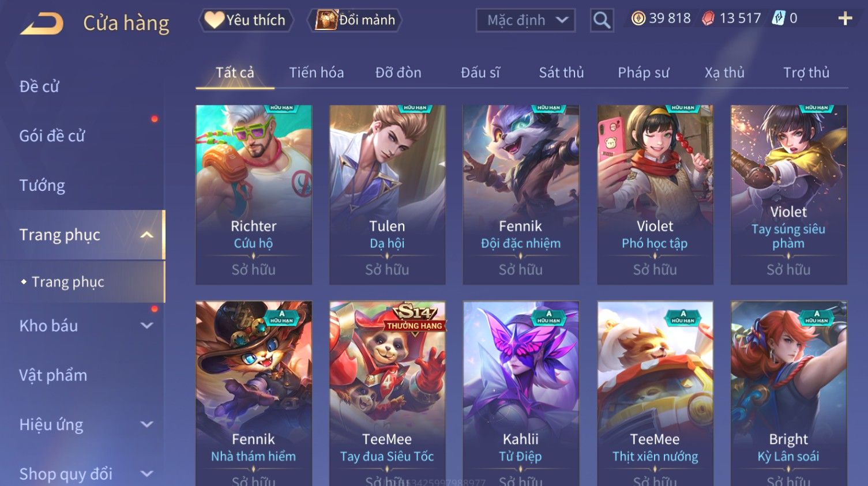Expand the Kho báu sidebar section

point(147,326)
